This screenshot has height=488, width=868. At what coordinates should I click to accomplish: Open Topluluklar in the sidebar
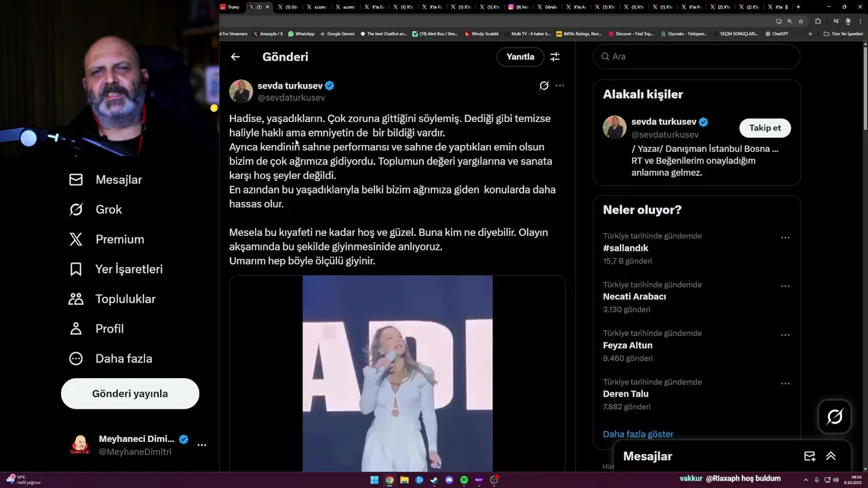point(113,299)
